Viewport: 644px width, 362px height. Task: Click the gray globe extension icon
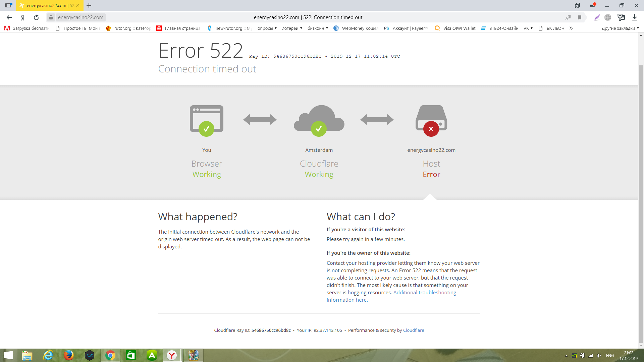608,17
